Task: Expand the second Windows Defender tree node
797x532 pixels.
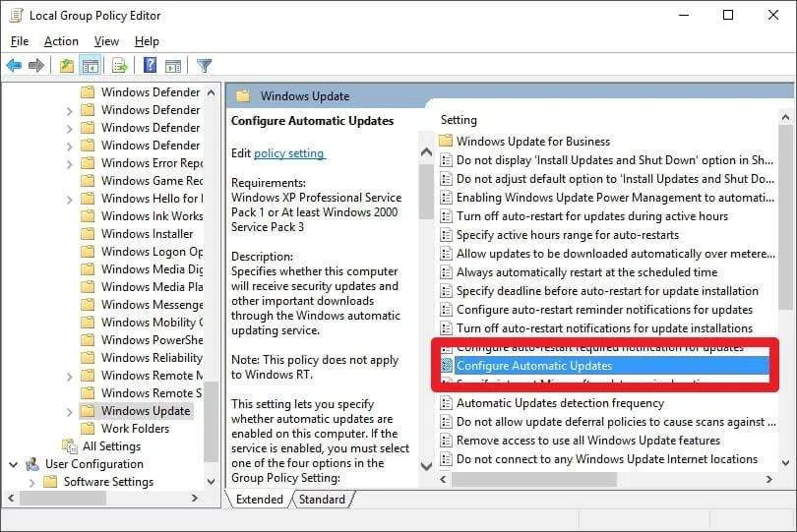Action: [x=70, y=111]
